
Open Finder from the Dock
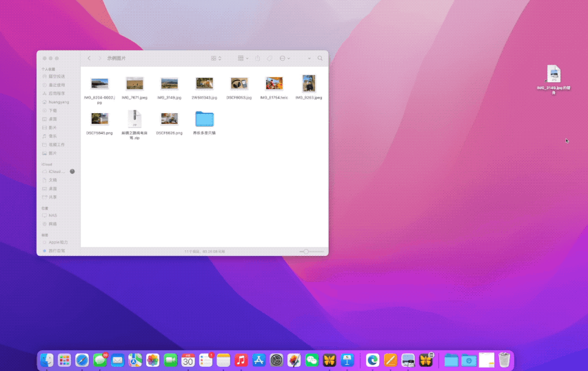click(46, 360)
